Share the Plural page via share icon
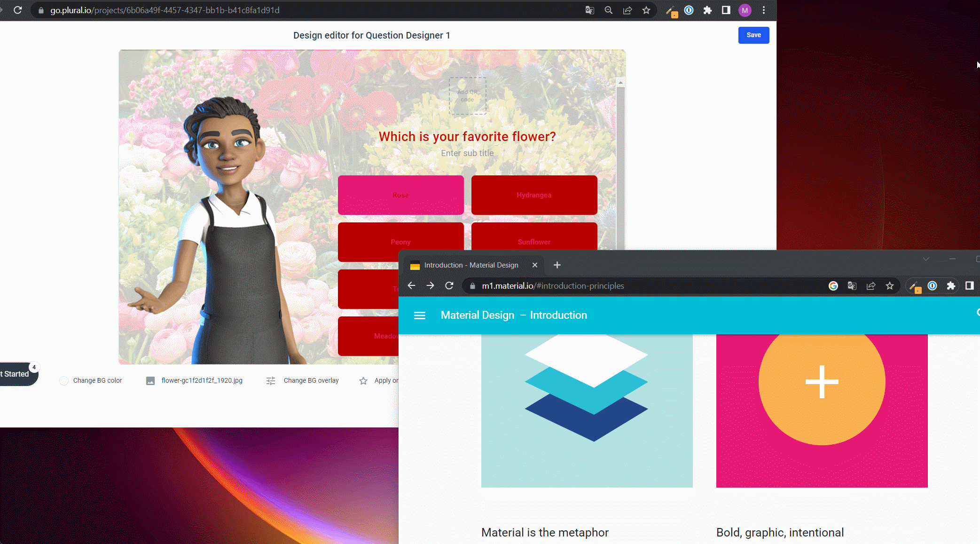Screen dimensions: 980x544 (x=627, y=10)
